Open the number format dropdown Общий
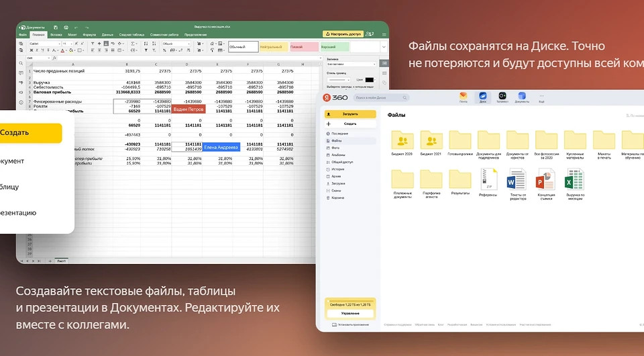This screenshot has width=644, height=356. click(186, 42)
